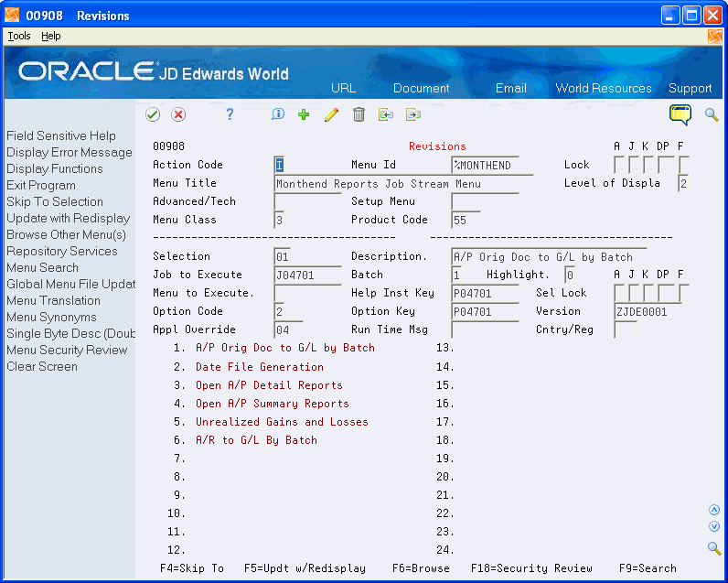The image size is (728, 583).
Task: Open the Support link
Action: click(690, 88)
